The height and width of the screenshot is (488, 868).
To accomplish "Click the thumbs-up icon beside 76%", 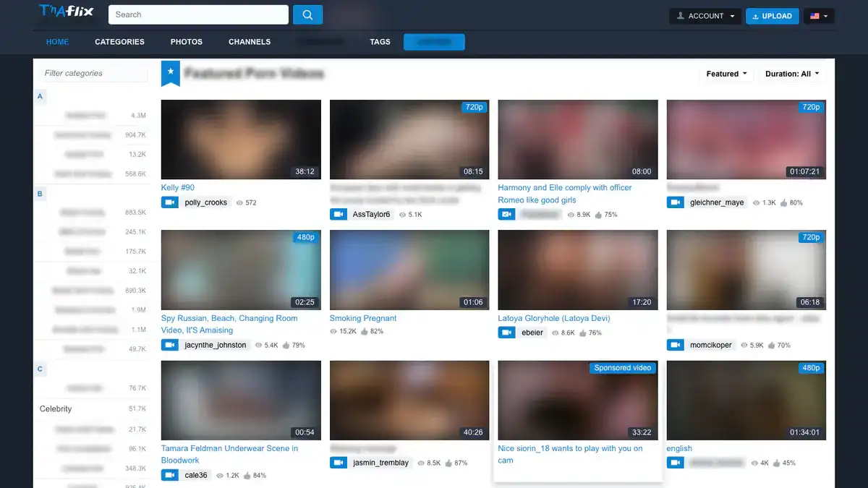I will pyautogui.click(x=583, y=333).
